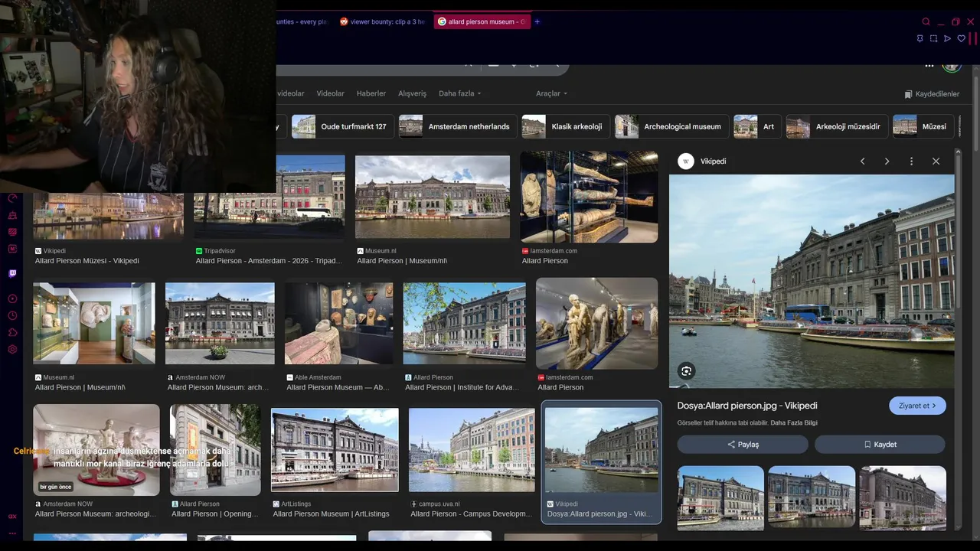
Task: Click the browser tab search magnifier icon
Action: click(x=926, y=21)
